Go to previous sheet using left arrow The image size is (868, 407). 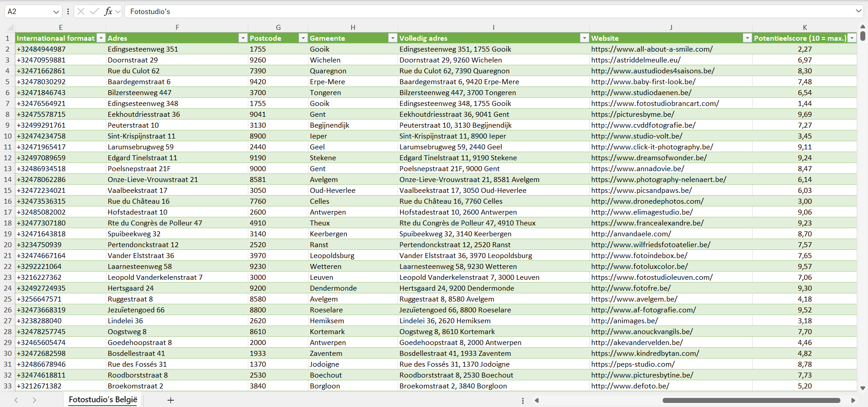[16, 400]
